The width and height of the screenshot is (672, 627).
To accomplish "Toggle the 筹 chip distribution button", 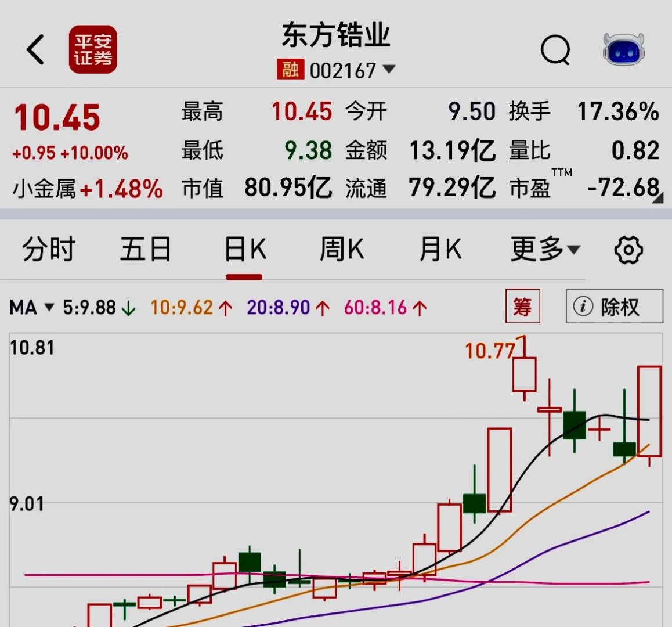I will coord(522,306).
